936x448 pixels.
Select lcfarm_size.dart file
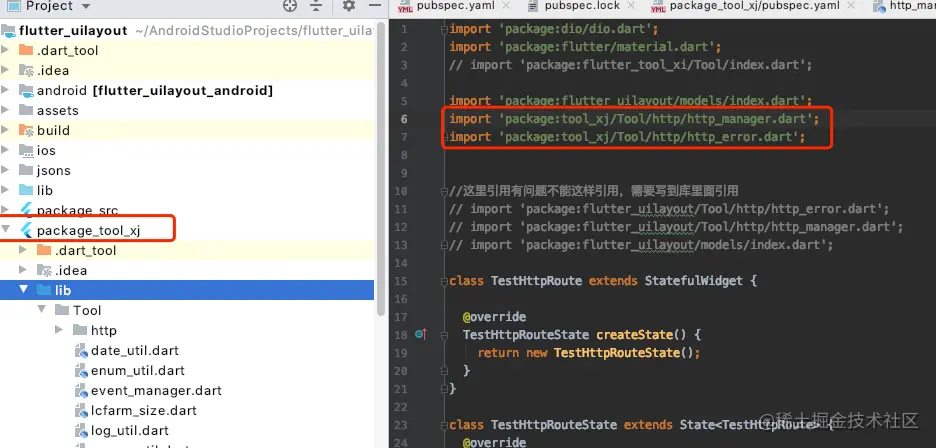[x=143, y=410]
